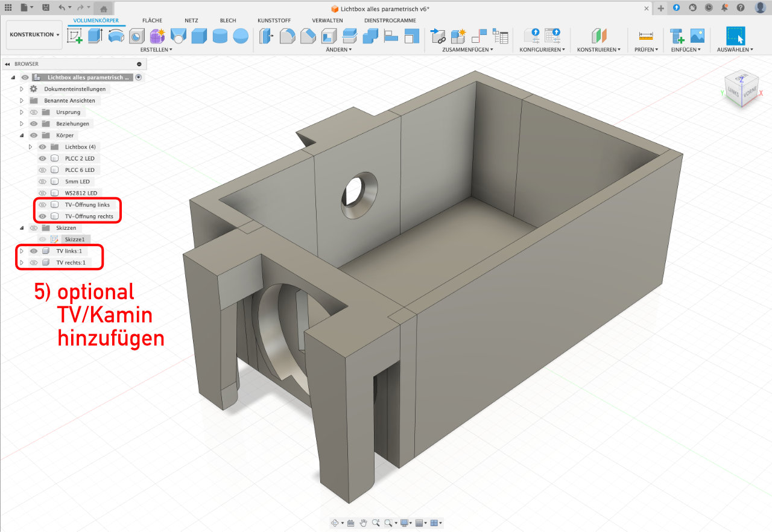Switch to the BLECH tab
The width and height of the screenshot is (772, 532).
click(228, 20)
